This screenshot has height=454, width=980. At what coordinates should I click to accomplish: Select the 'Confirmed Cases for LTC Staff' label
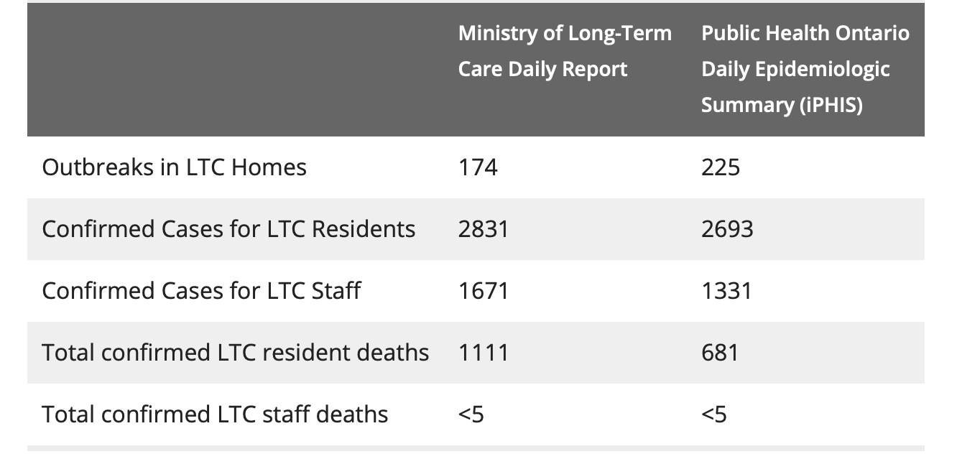point(201,291)
